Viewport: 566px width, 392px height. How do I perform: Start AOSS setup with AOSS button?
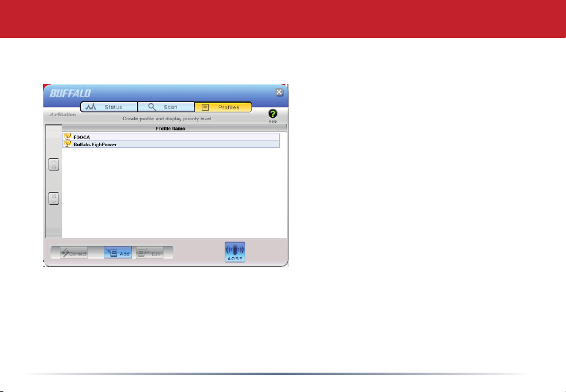click(235, 252)
